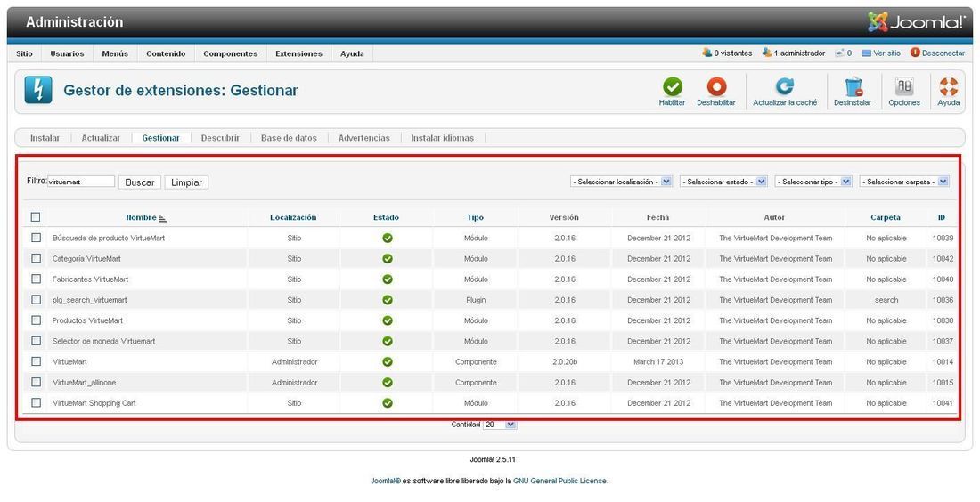Open the Ayuda menu in menu bar
The image size is (980, 502).
click(352, 53)
